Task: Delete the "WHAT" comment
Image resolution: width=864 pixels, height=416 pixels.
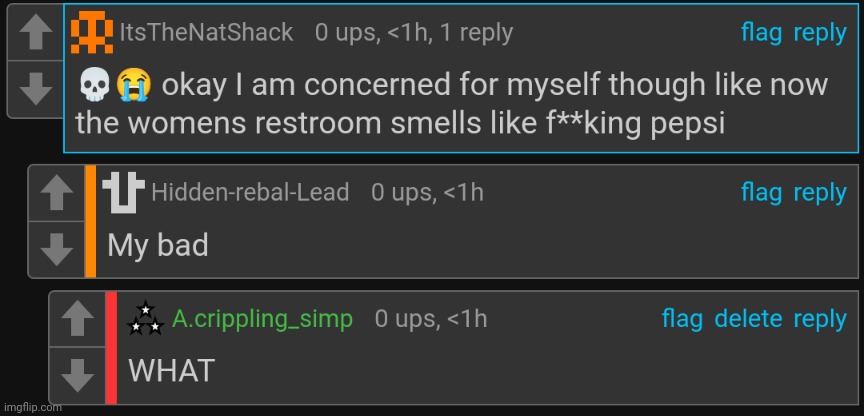Action: (748, 320)
